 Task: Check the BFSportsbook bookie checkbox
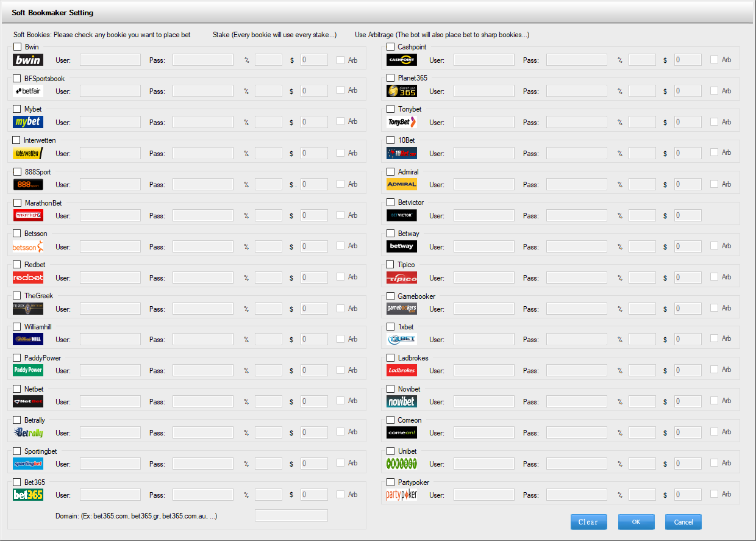point(17,78)
